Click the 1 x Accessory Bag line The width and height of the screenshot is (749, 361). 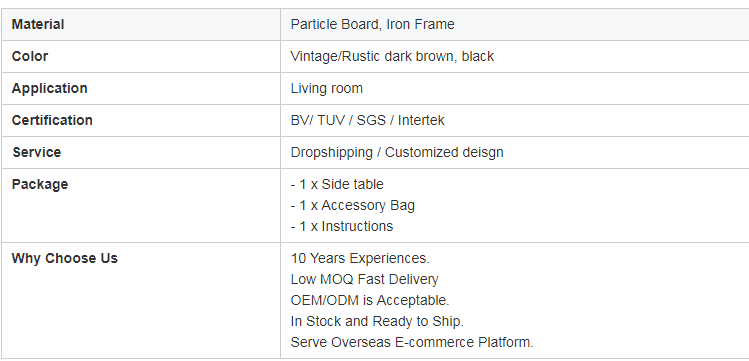click(353, 205)
